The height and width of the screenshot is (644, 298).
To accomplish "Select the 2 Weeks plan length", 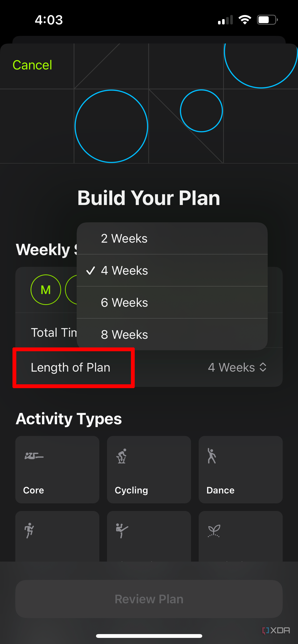I will pyautogui.click(x=124, y=239).
